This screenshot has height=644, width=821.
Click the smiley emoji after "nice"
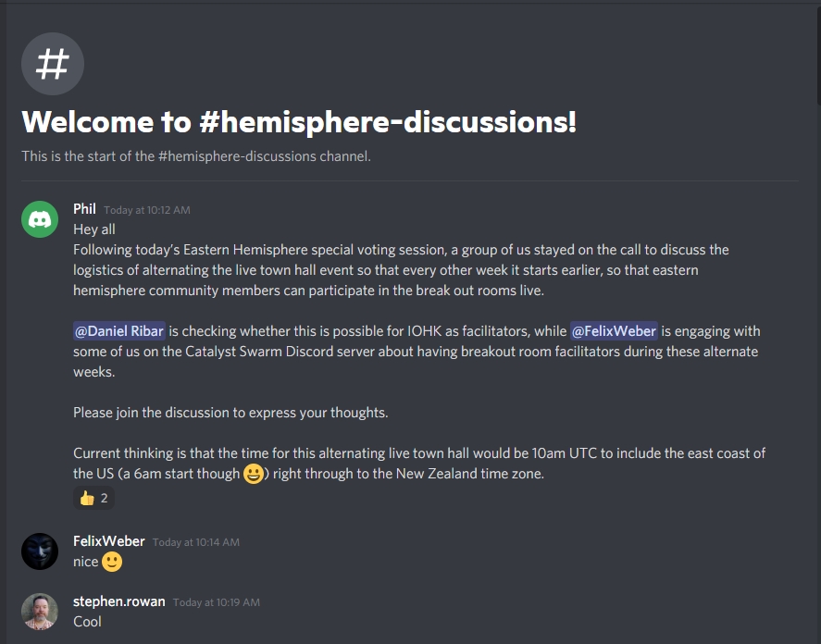(112, 562)
